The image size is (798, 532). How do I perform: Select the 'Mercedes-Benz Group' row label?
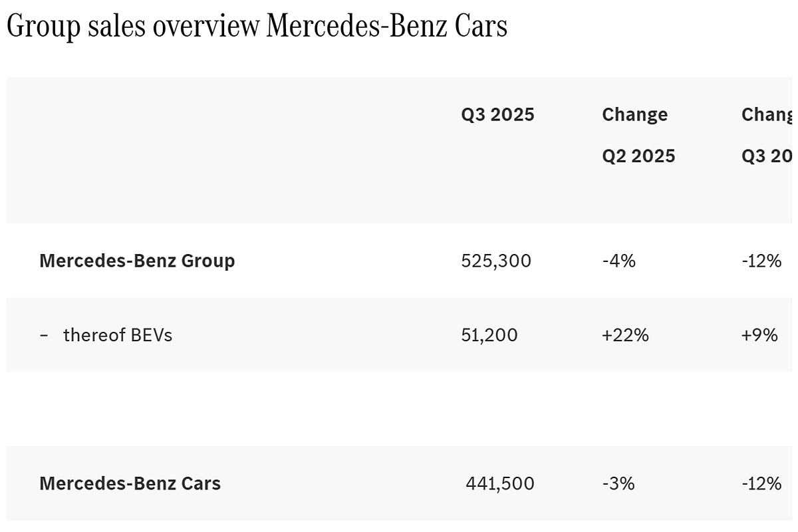tap(137, 261)
